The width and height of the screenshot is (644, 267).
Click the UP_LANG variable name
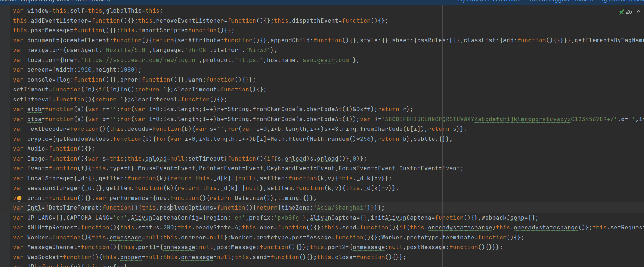click(40, 218)
